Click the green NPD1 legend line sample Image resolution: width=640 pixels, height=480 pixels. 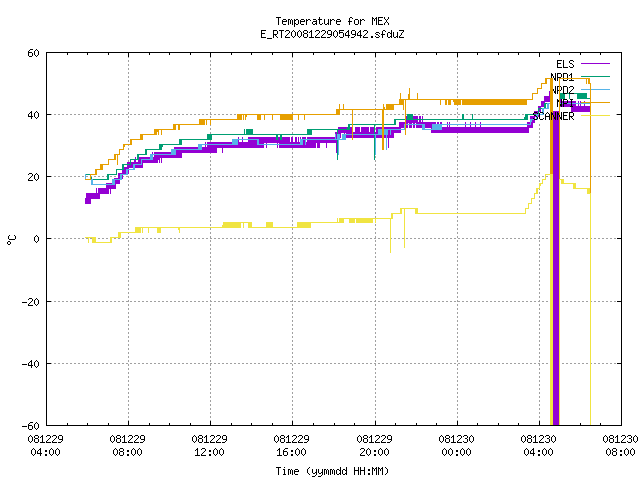coord(595,76)
